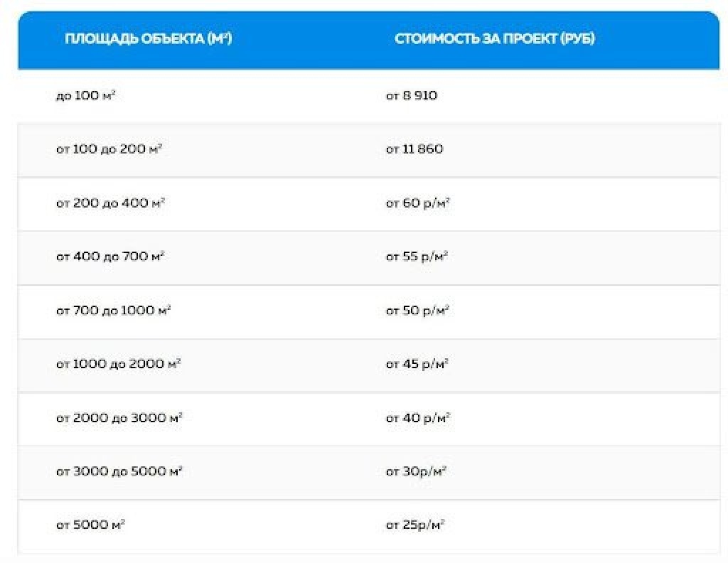The height and width of the screenshot is (563, 728).
Task: Select the 'от 200 до 400 м²' cell
Action: [110, 203]
